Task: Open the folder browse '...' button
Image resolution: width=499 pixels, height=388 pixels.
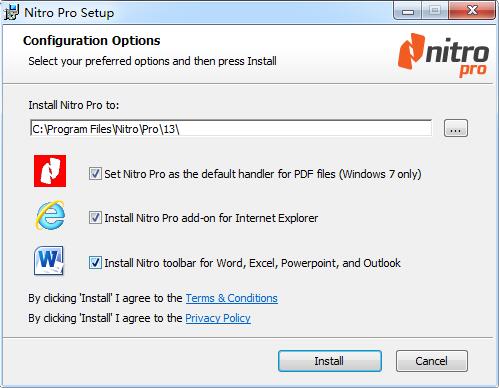Action: click(x=456, y=128)
